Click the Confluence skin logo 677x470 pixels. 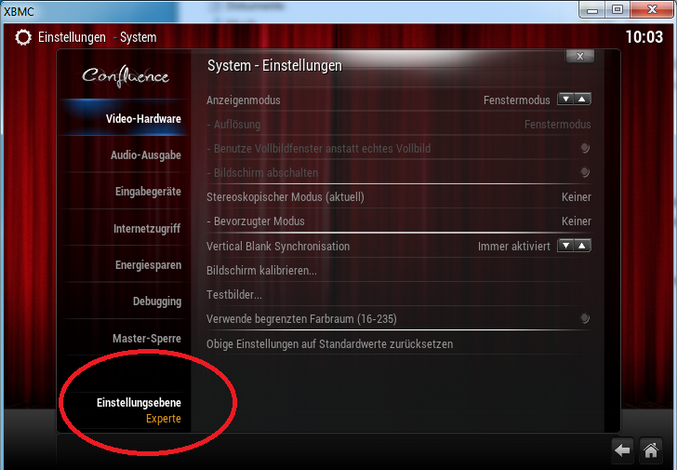[126, 76]
